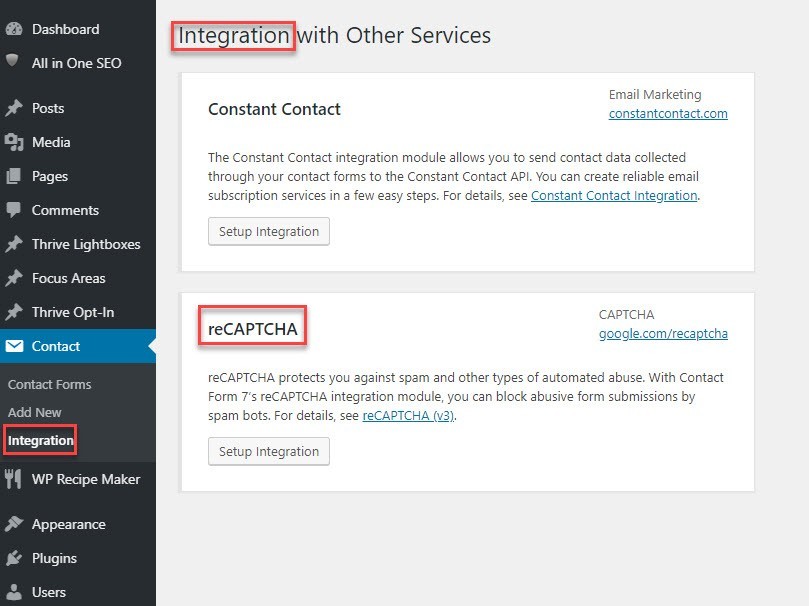Screen dimensions: 809x606
Task: Click the Posts pushpin icon
Action: pos(14,108)
